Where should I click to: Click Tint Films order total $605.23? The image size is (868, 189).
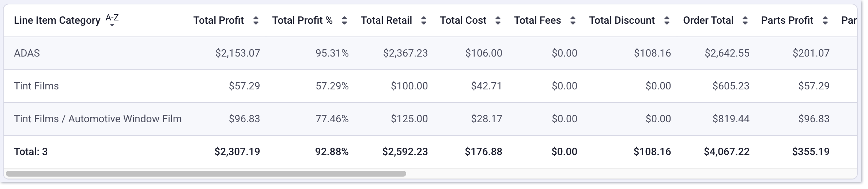pos(731,86)
